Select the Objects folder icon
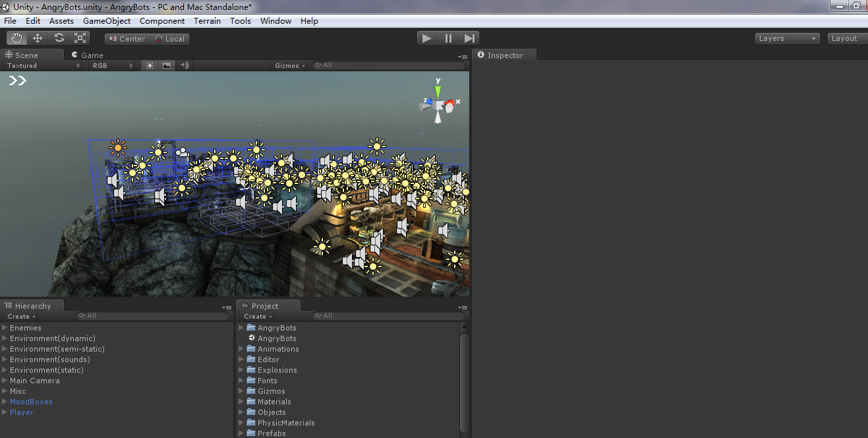This screenshot has width=868, height=438. (251, 412)
